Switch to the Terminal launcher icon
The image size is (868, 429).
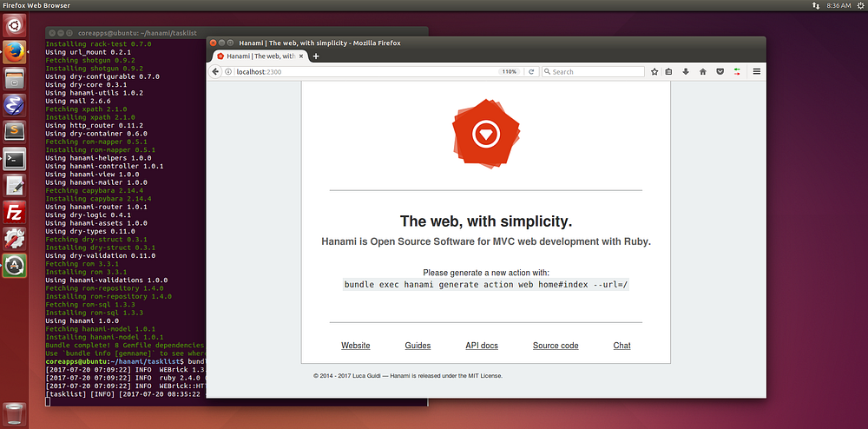(x=15, y=159)
